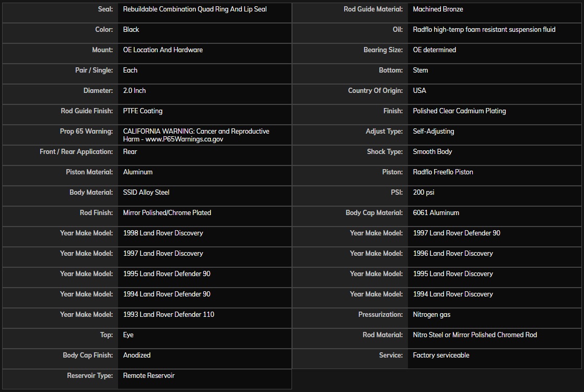Click the 'Bearing Size:' label
584x392 pixels.
[x=383, y=50]
